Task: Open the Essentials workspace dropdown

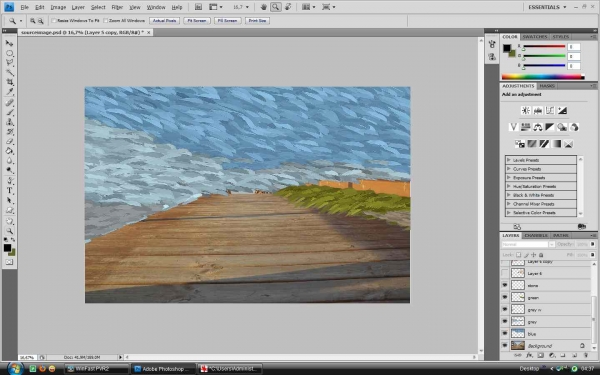Action: pos(547,7)
